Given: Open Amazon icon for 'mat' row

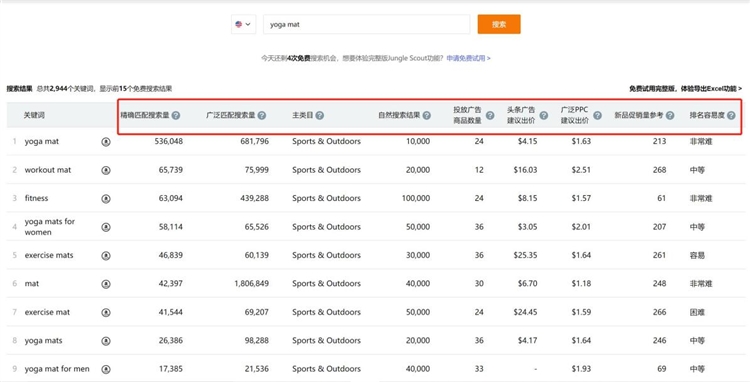Looking at the screenshot, I should (x=106, y=284).
